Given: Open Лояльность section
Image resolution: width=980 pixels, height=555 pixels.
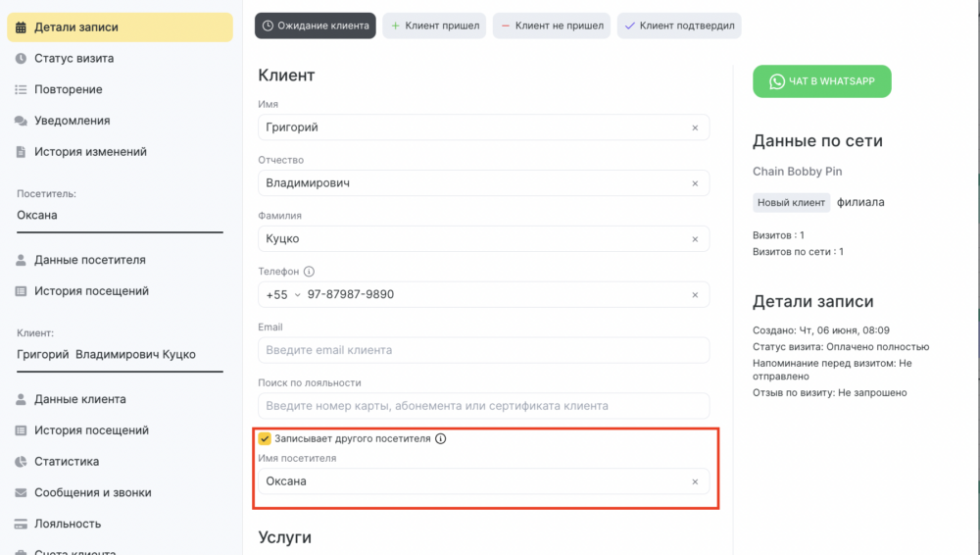Looking at the screenshot, I should (68, 524).
